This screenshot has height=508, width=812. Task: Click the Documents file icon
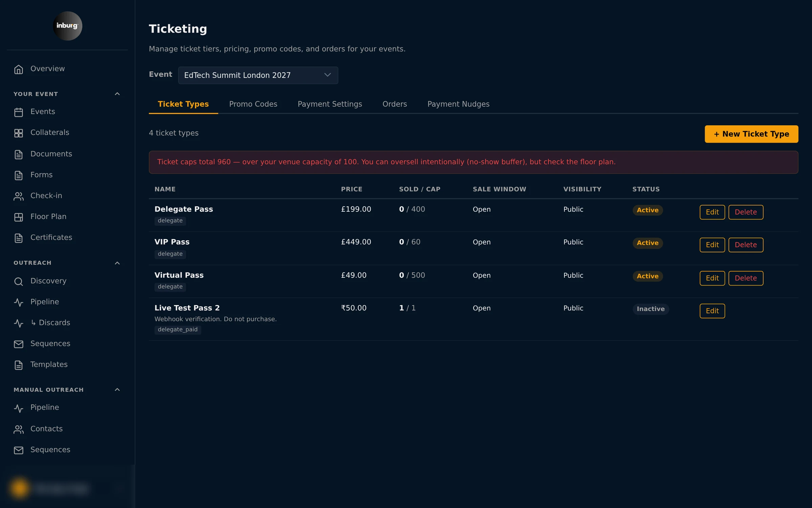(19, 154)
